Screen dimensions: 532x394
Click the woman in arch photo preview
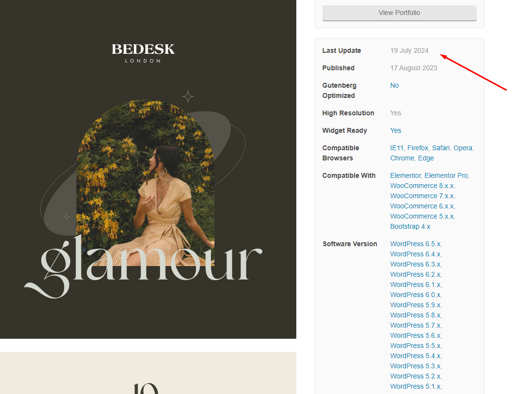pos(145,183)
